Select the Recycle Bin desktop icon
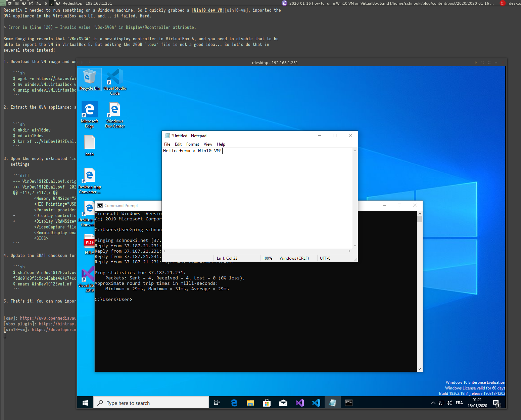The width and height of the screenshot is (521, 420). (x=90, y=80)
